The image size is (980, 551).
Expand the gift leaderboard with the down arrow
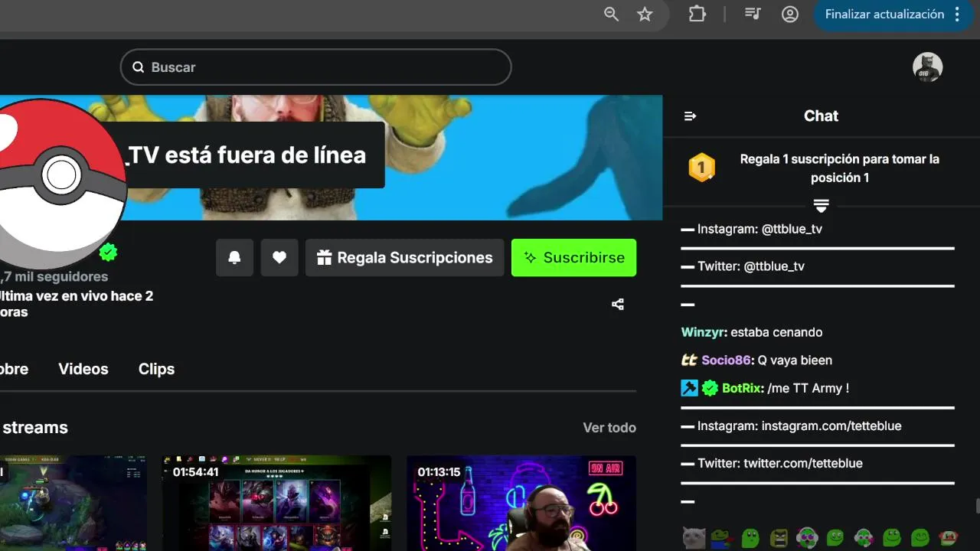(x=821, y=206)
